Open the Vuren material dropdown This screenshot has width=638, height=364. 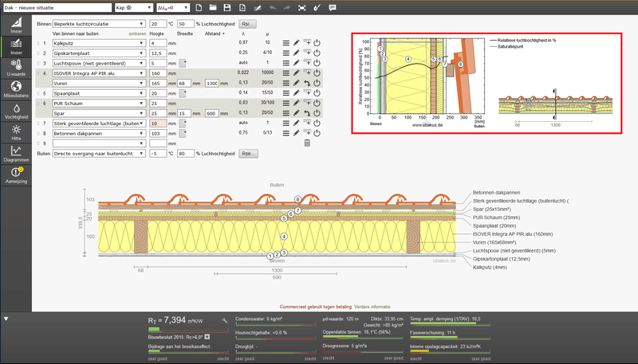(99, 84)
